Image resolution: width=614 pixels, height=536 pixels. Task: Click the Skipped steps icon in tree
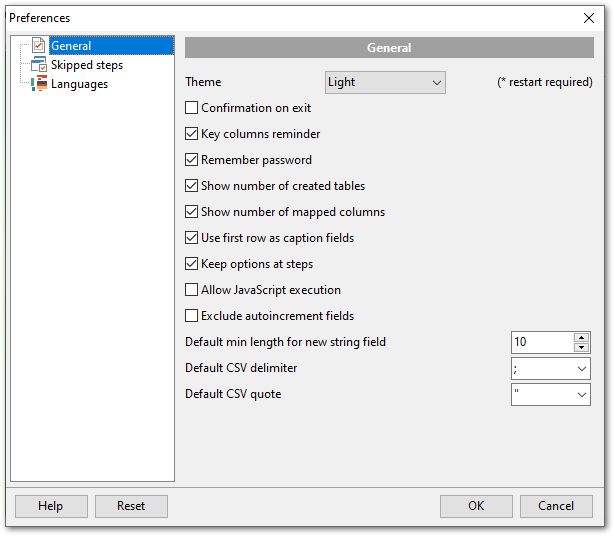tap(39, 65)
